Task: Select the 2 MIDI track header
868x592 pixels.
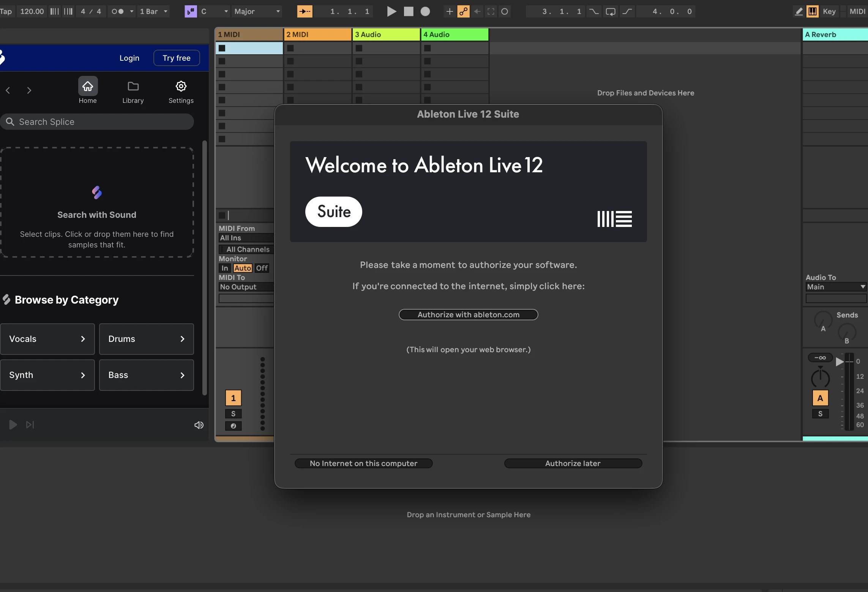Action: click(317, 35)
